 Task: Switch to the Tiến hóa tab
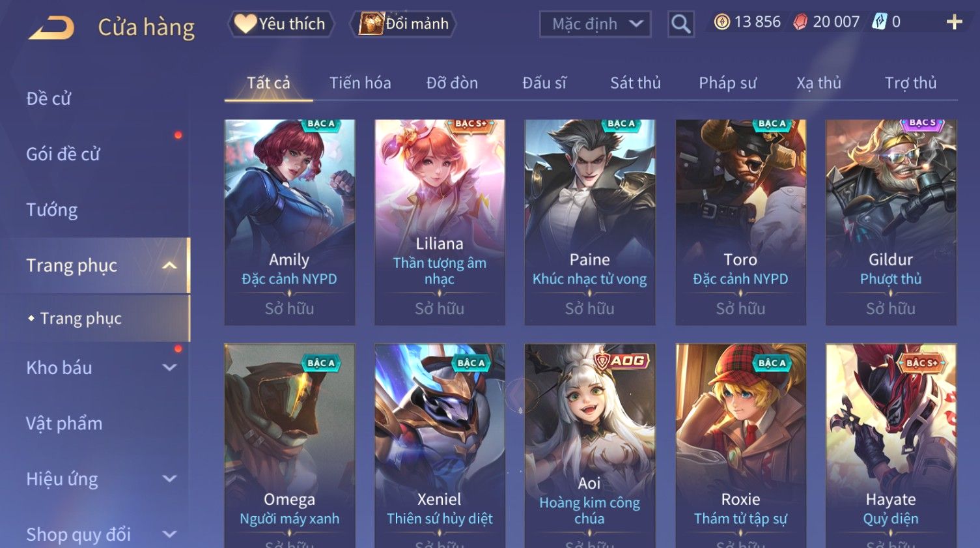tap(360, 83)
